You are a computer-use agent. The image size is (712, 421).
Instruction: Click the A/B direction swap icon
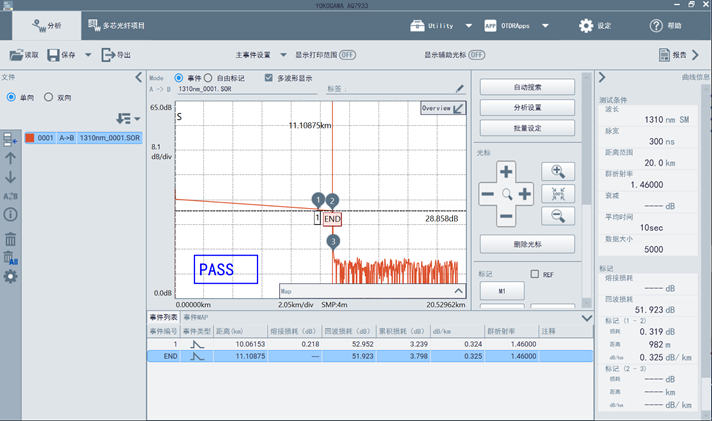tap(10, 196)
